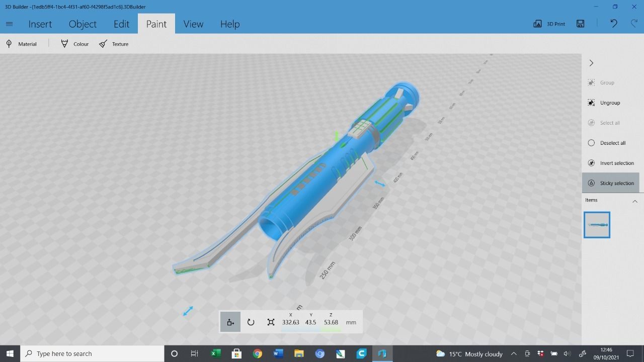Switch to the Object tab
Viewport: 644px width, 362px height.
pyautogui.click(x=83, y=24)
